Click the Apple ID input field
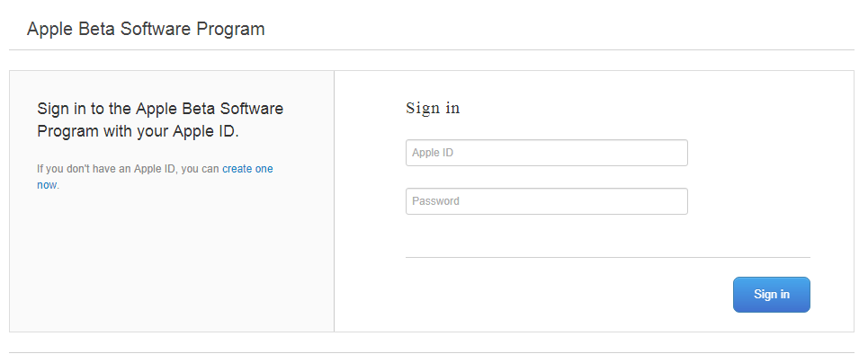868x354 pixels. (546, 153)
